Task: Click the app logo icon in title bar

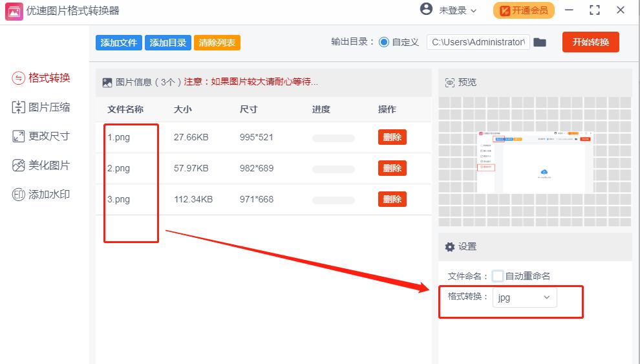Action: tap(14, 11)
